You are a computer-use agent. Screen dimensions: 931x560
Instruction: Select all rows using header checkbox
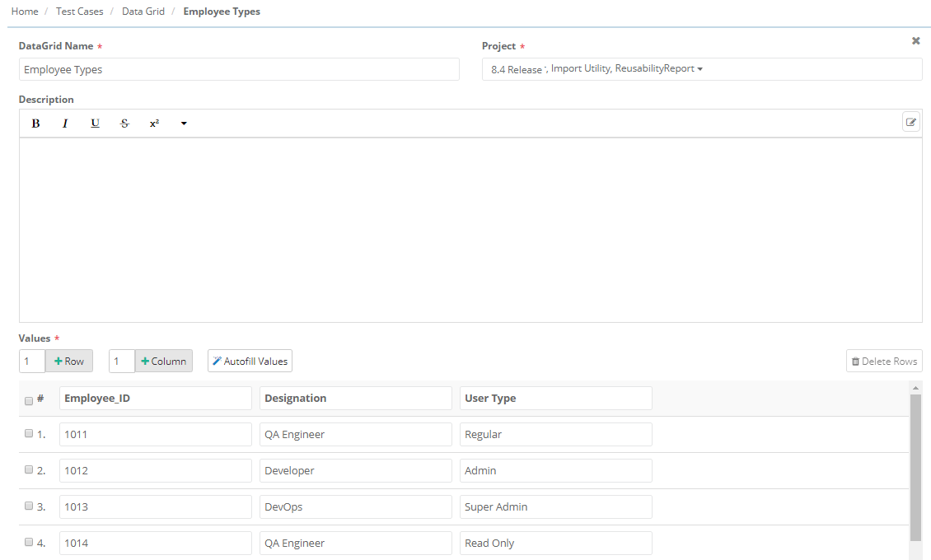pyautogui.click(x=29, y=400)
